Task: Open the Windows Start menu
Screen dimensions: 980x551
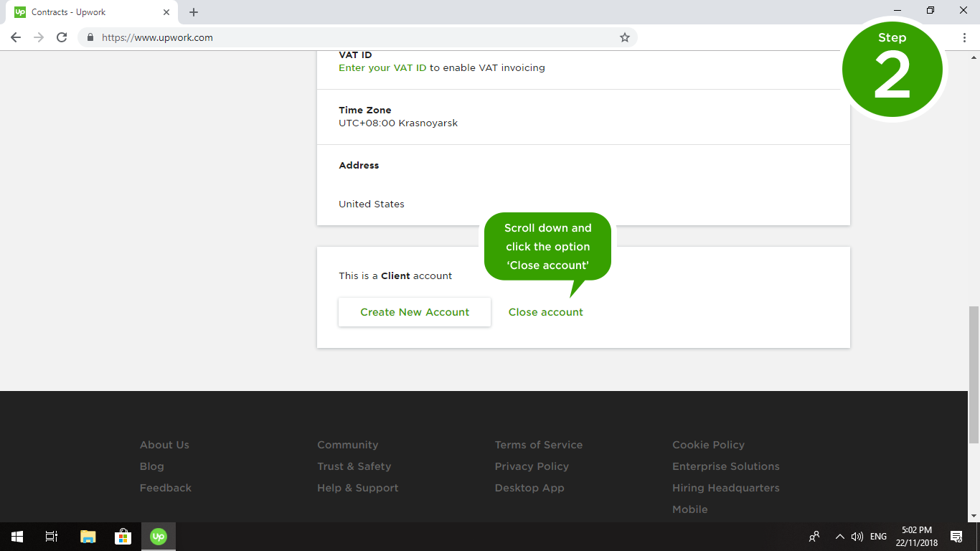Action: tap(17, 536)
